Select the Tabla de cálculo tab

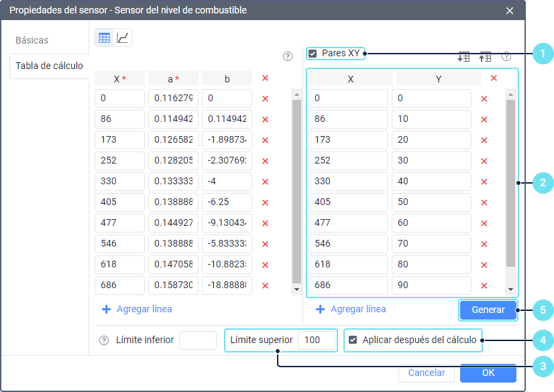[49, 66]
